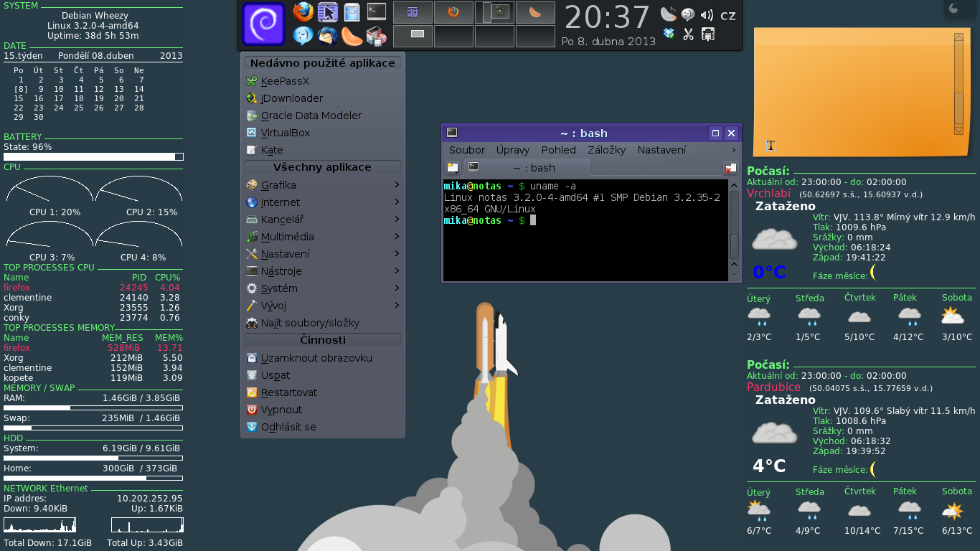Open Záložky menu in Konsole
Screen dimensions: 980x551
coord(607,150)
